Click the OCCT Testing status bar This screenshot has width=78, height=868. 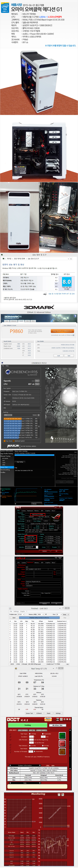pyautogui.click(x=28, y=725)
